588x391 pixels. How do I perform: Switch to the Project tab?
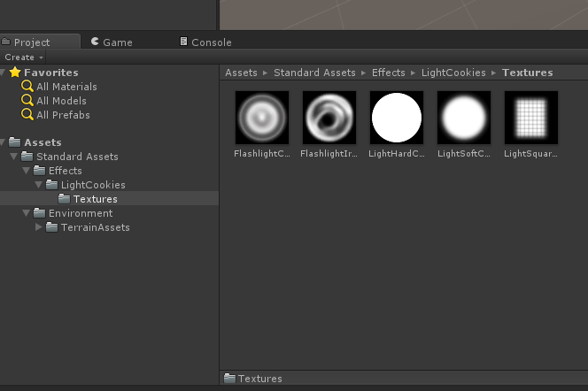tap(39, 42)
